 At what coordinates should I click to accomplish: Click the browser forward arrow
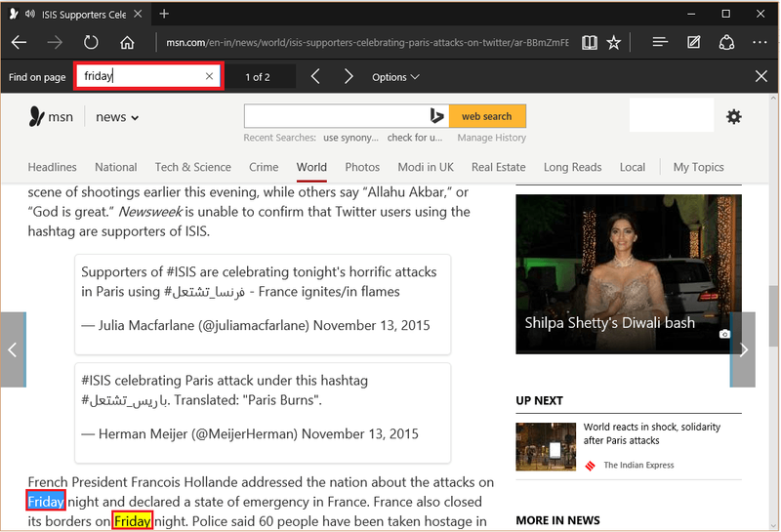55,42
